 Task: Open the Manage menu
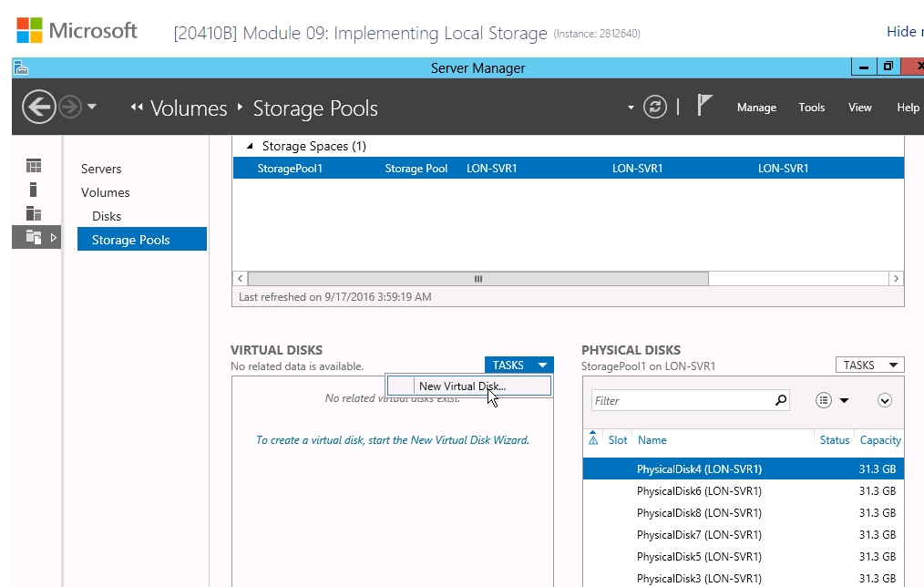point(756,108)
